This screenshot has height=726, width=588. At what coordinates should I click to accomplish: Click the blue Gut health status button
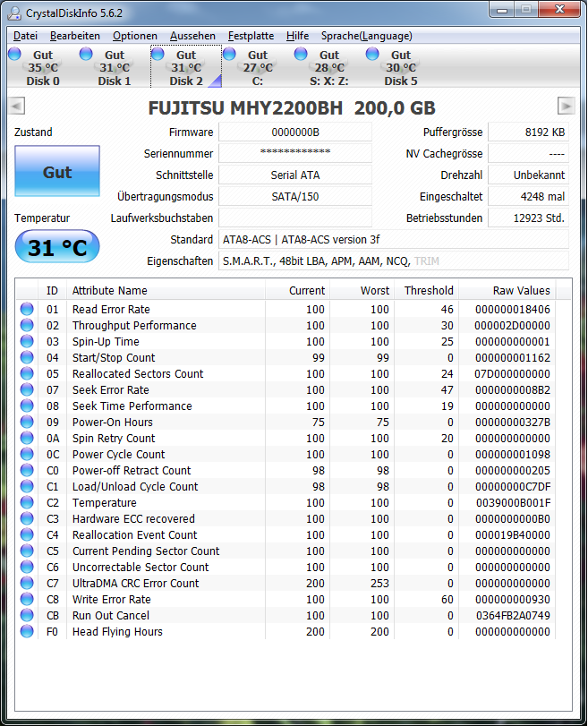57,171
